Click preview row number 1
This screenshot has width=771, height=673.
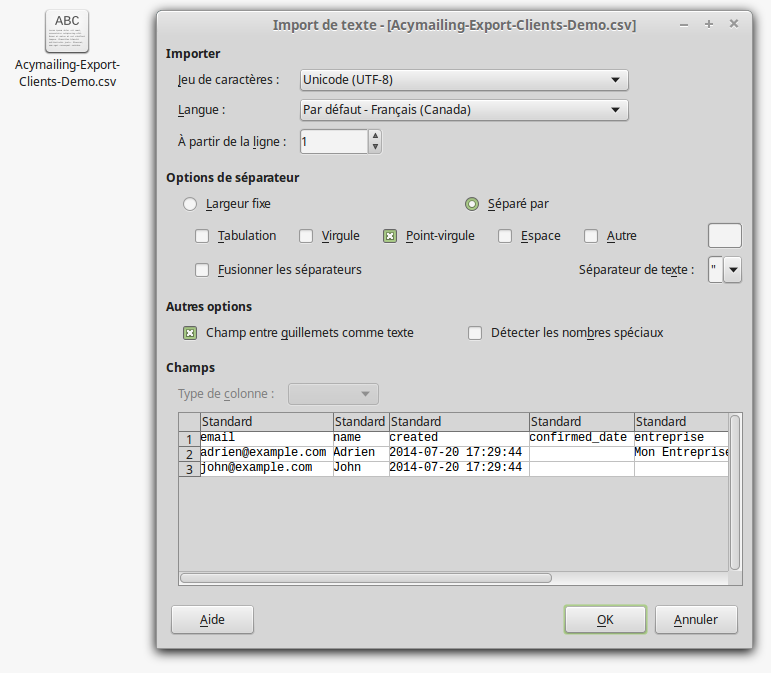pyautogui.click(x=189, y=439)
